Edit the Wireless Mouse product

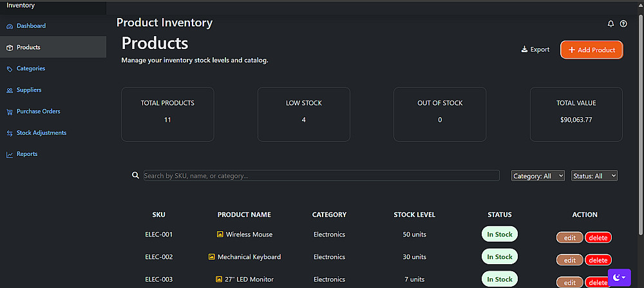pyautogui.click(x=569, y=238)
